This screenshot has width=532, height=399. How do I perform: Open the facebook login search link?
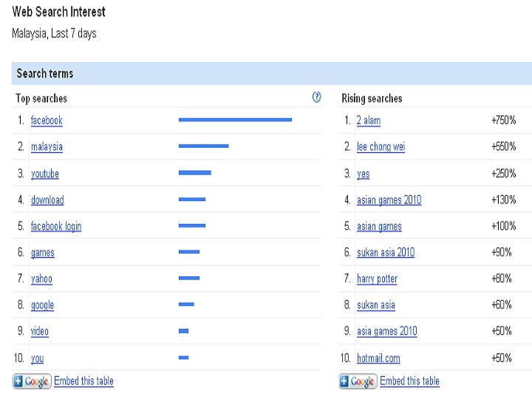pyautogui.click(x=56, y=226)
